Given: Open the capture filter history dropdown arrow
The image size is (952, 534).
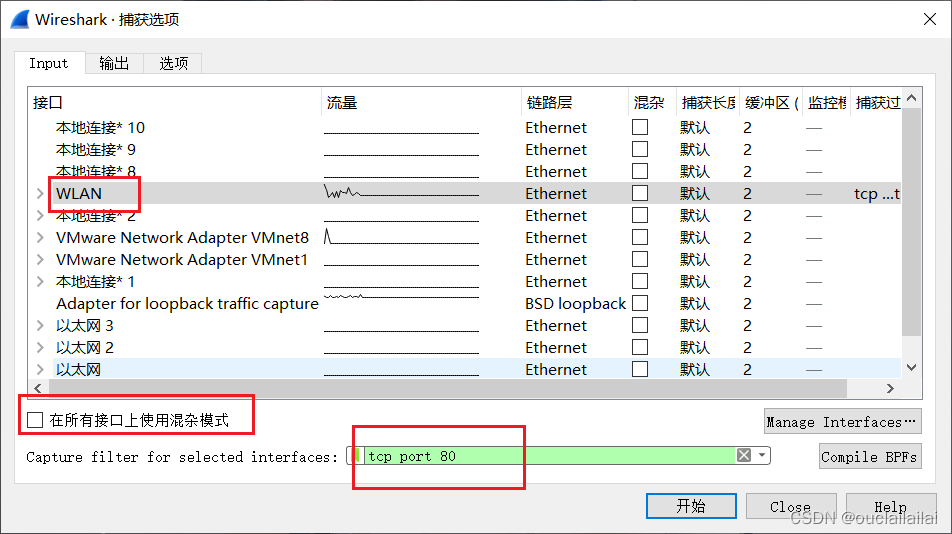Looking at the screenshot, I should (x=761, y=455).
